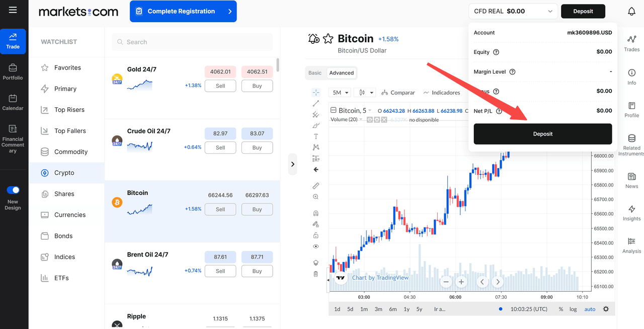Open the Calendar section in sidebar
644x329 pixels.
pos(13,102)
